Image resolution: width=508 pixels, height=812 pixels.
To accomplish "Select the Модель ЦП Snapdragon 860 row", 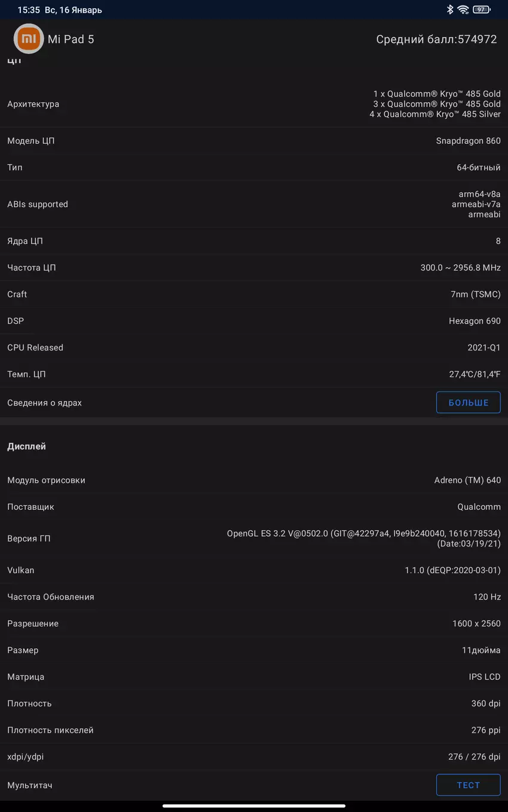I will point(254,141).
